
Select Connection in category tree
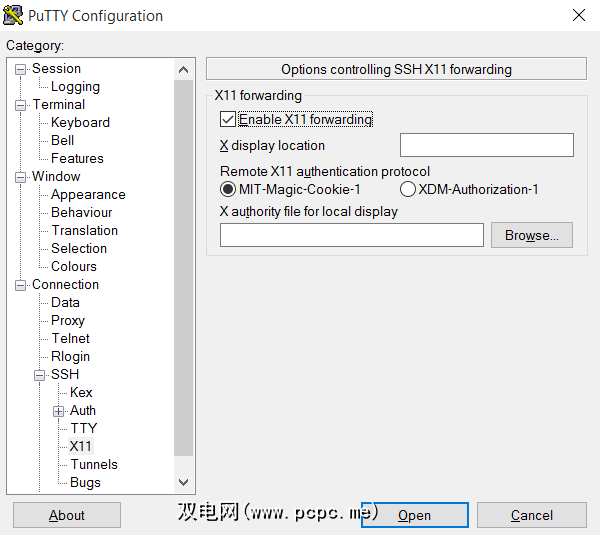[x=65, y=284]
